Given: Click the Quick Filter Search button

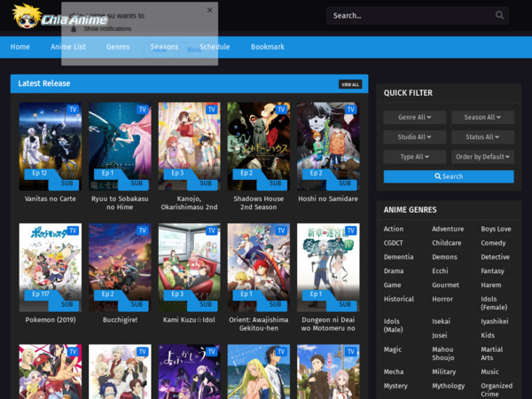Looking at the screenshot, I should pos(449,176).
